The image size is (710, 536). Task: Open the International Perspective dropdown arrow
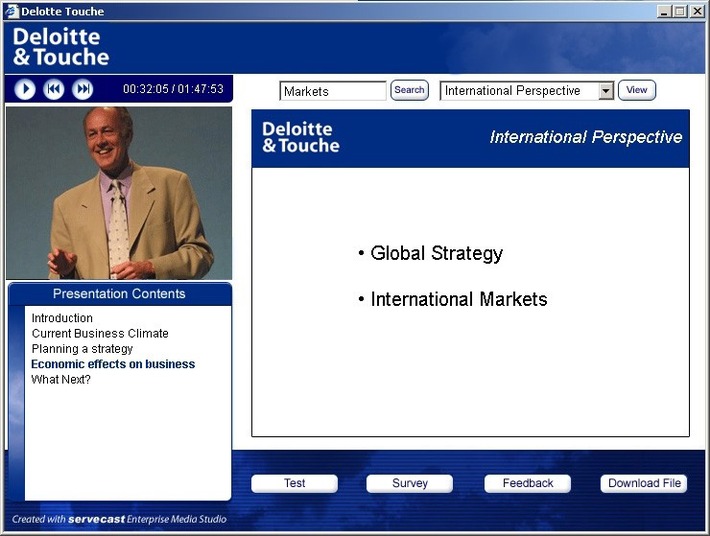pyautogui.click(x=605, y=91)
